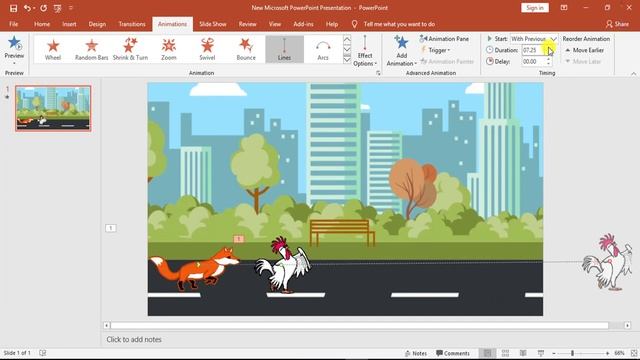The image size is (640, 360).
Task: Click the horizontal scrollbar under the slide
Action: point(360,326)
